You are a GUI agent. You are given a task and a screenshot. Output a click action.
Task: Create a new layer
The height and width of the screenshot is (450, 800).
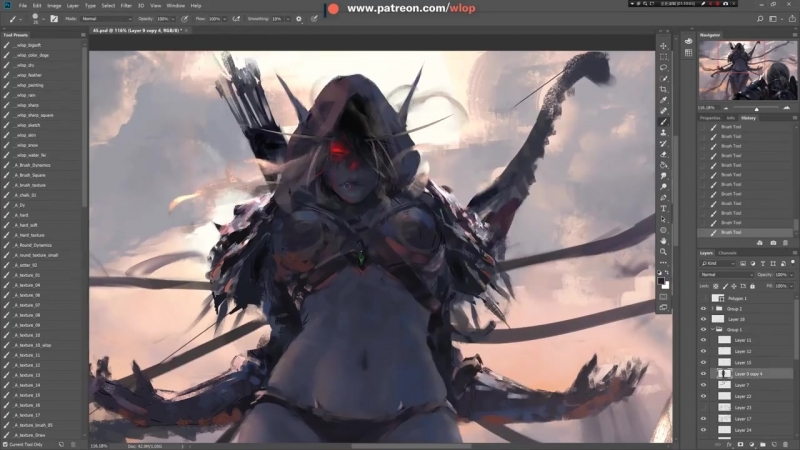coord(774,445)
